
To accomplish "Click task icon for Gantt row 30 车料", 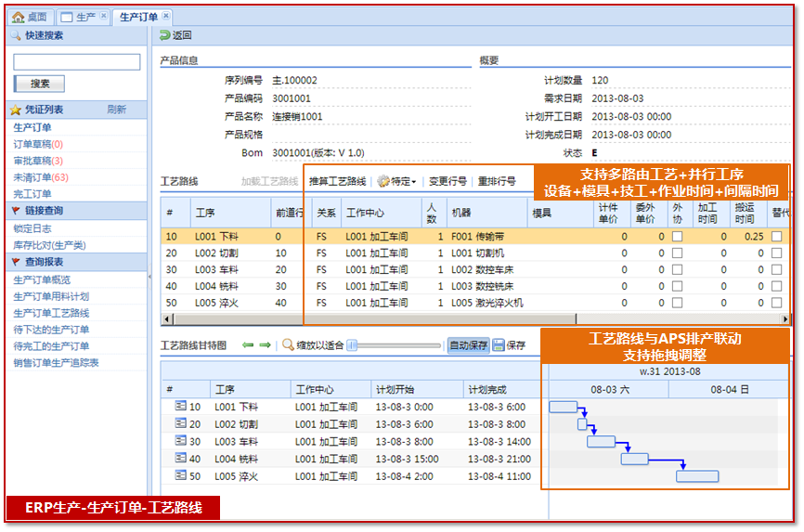I will [180, 440].
